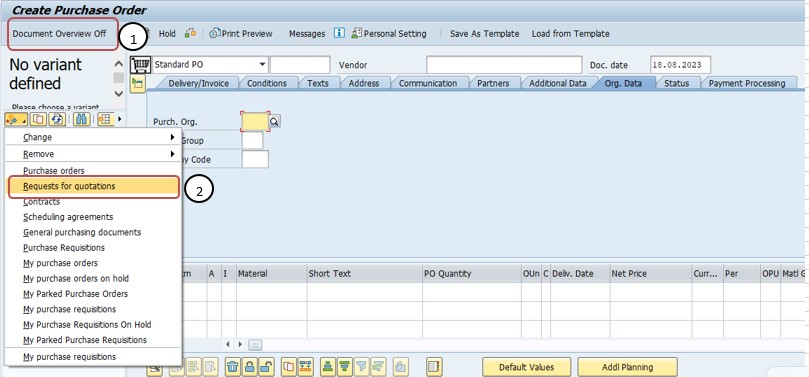This screenshot has height=377, width=809.
Task: Click the mass maintenance table icon in bottom toolbar
Action: (305, 367)
